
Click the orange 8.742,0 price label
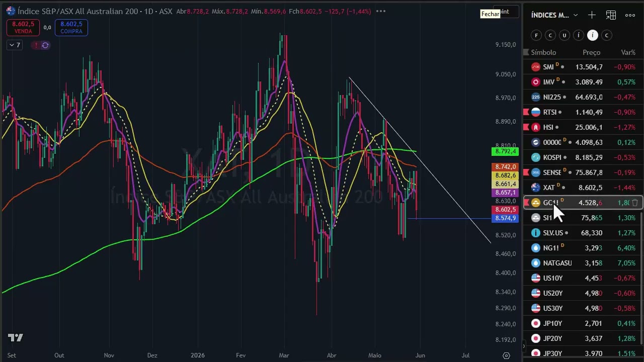point(505,167)
